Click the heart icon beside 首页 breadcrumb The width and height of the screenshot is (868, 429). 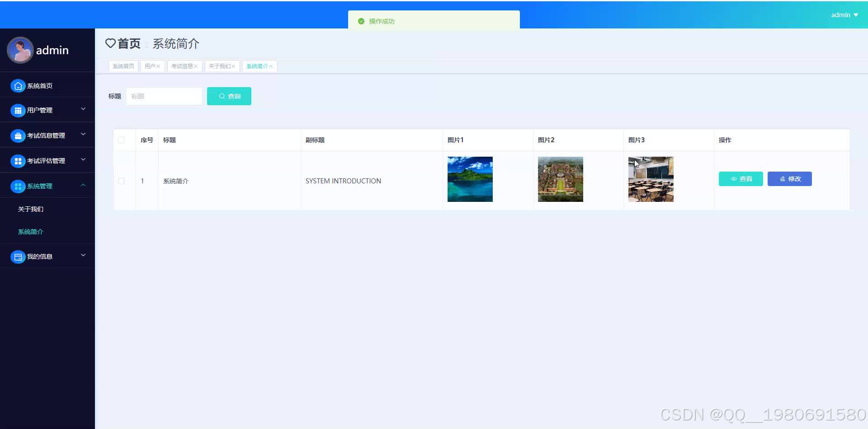click(x=110, y=43)
